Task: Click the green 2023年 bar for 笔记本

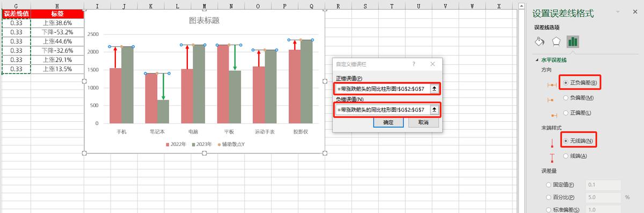Action: (163, 112)
